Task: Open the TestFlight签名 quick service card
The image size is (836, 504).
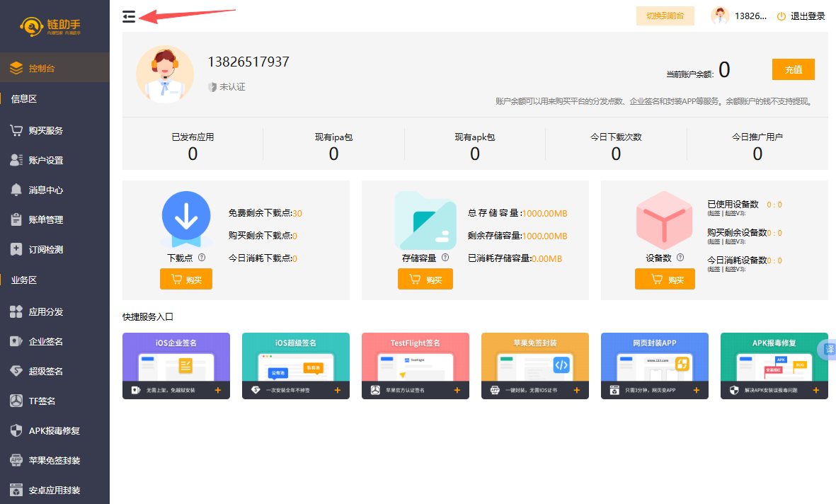Action: coord(415,365)
